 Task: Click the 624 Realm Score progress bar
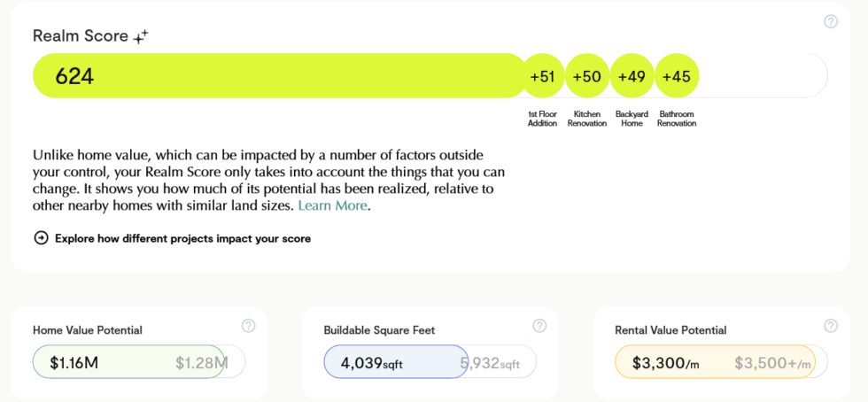(279, 76)
